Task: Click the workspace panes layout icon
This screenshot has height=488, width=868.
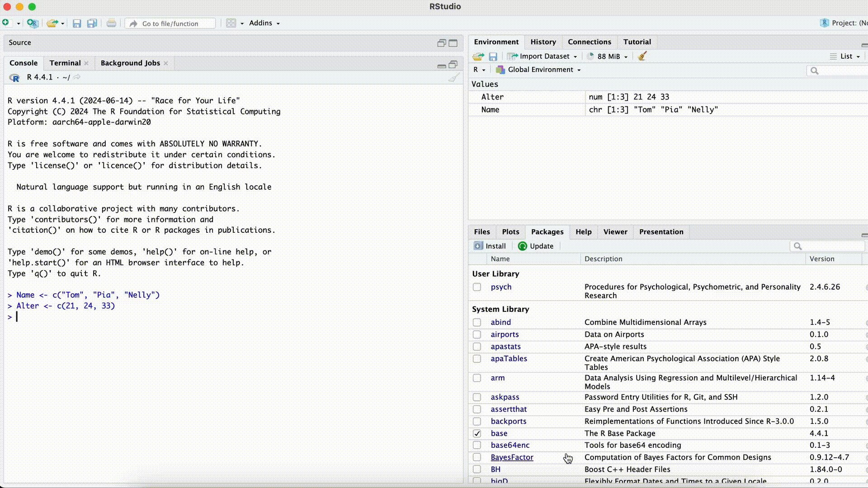Action: pos(231,23)
